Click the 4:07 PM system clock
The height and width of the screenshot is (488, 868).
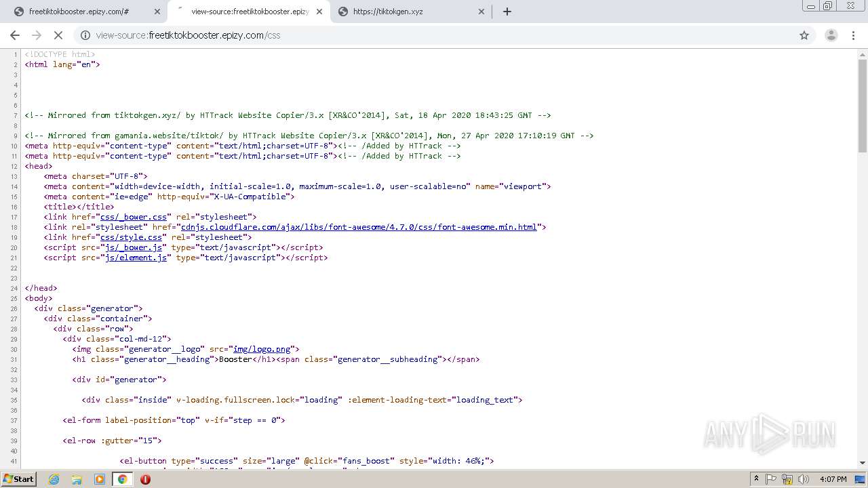tap(833, 479)
